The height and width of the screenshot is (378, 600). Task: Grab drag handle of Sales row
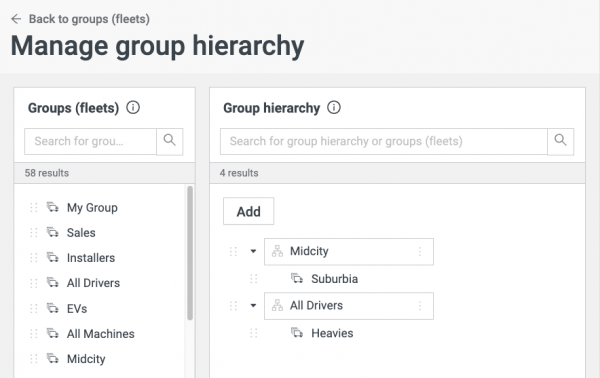[34, 233]
